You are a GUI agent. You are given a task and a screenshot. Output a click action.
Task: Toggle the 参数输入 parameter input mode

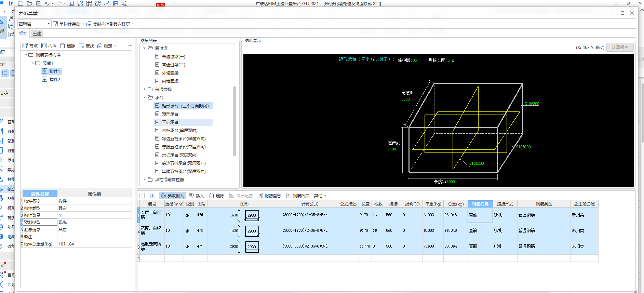click(x=172, y=196)
